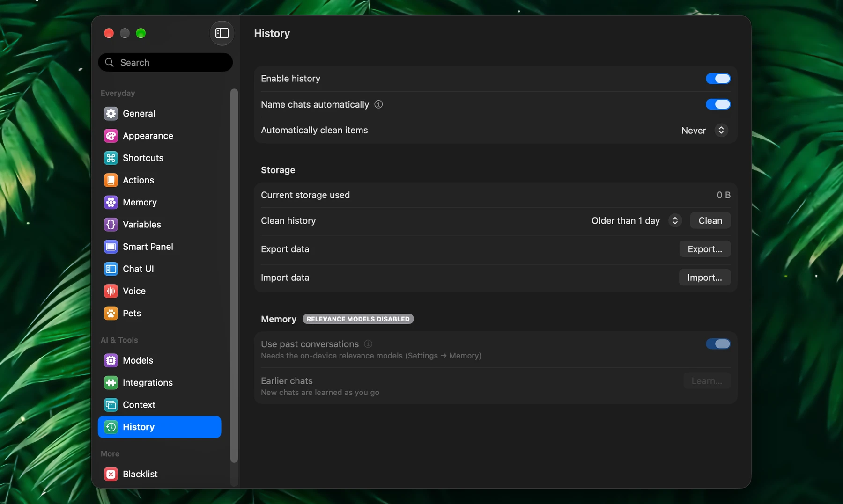Open General settings gear icon

(111, 114)
